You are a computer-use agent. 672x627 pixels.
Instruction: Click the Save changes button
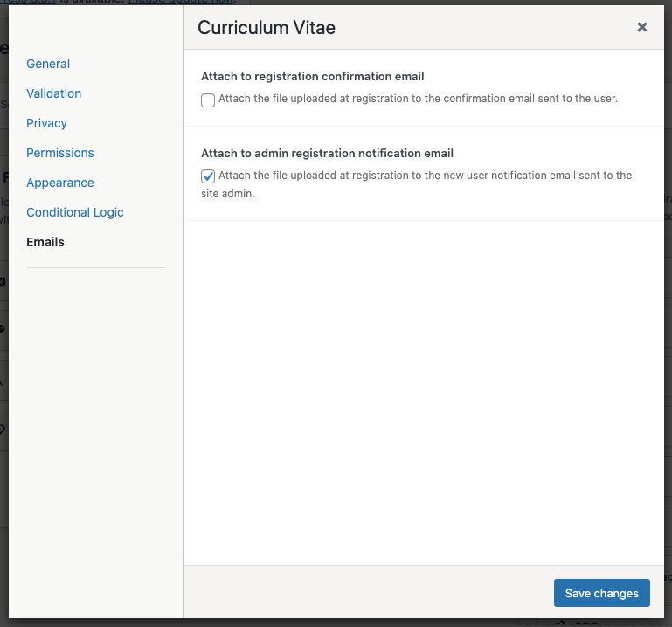pos(602,593)
